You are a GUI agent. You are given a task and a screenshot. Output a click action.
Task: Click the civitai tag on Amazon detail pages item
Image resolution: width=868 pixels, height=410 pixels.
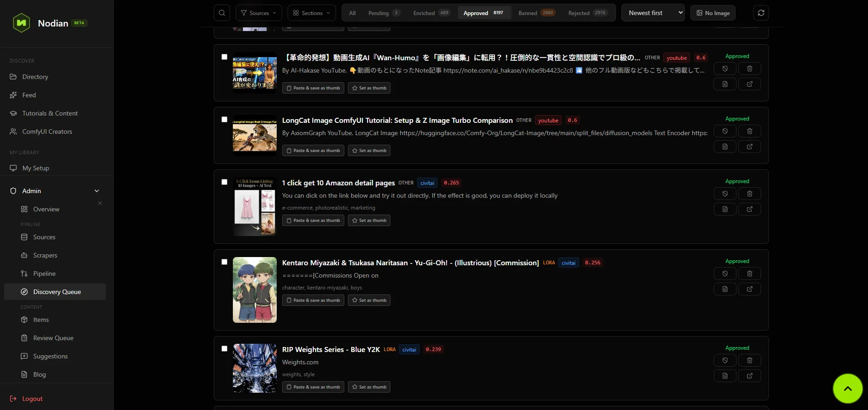(x=427, y=183)
